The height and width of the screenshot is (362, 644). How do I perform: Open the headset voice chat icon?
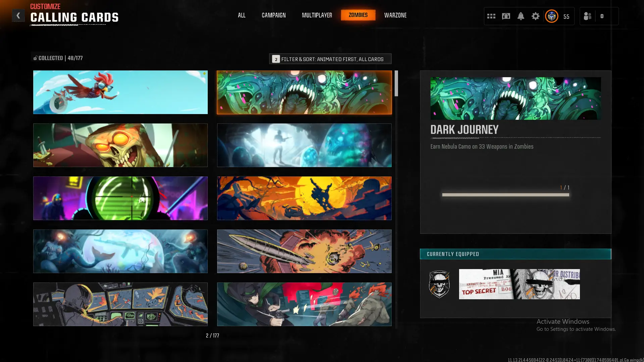point(506,16)
